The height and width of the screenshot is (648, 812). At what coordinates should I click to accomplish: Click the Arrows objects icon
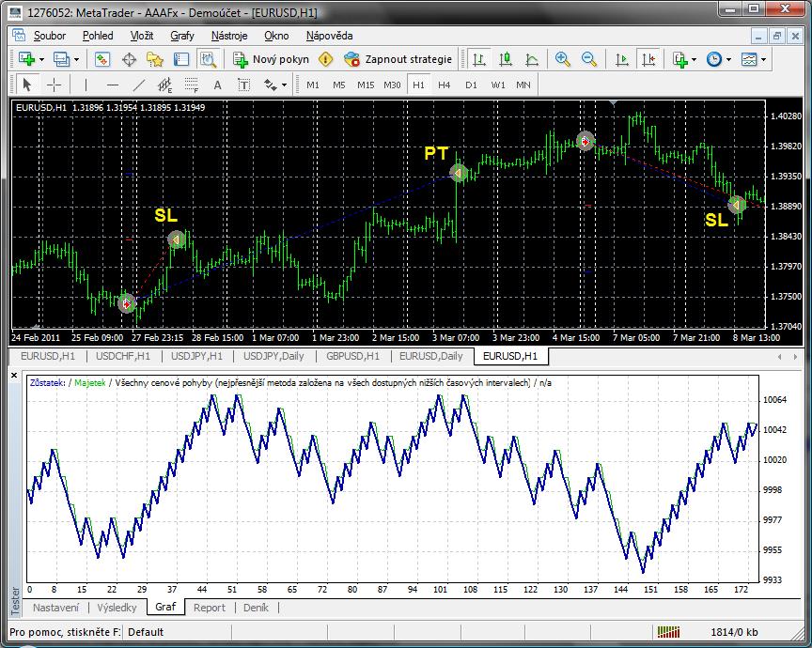(271, 85)
